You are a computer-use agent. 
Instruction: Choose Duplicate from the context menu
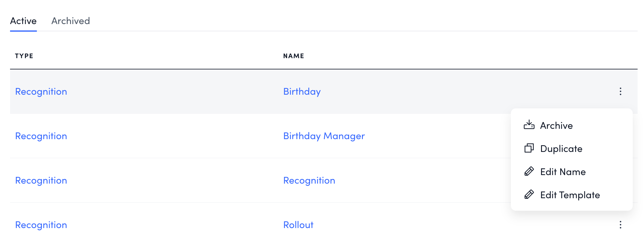[x=561, y=149]
